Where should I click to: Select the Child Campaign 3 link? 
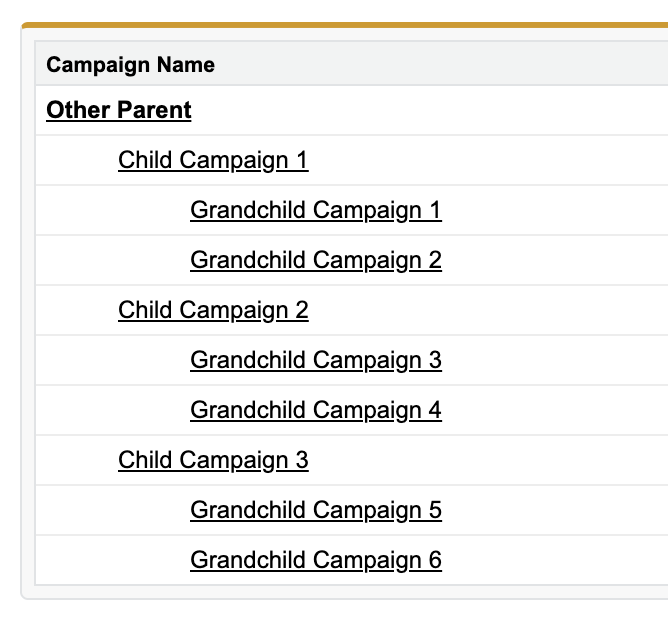[213, 460]
